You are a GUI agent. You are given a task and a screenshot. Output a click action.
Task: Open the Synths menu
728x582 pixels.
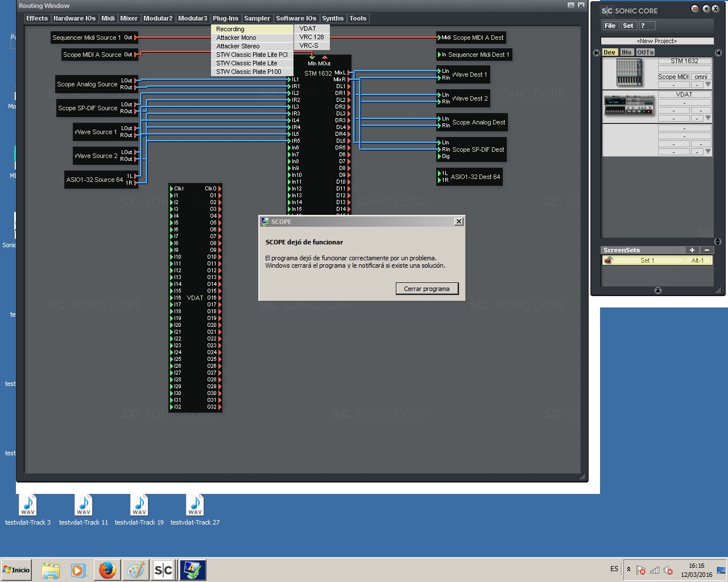click(x=333, y=18)
